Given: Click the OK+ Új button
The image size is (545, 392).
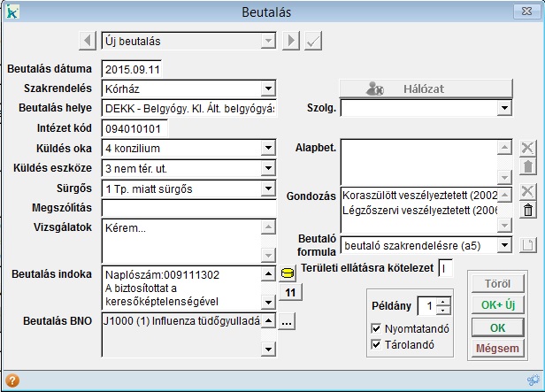Looking at the screenshot, I should 498,304.
